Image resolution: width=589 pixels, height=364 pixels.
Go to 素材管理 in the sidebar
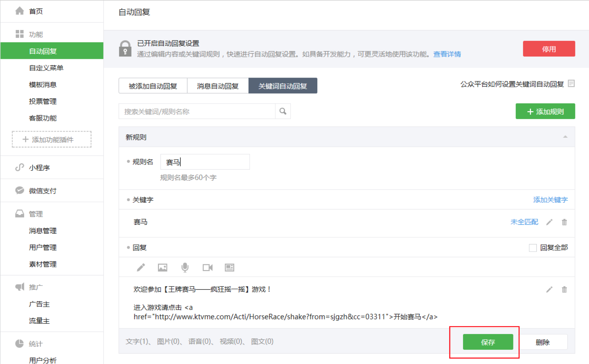click(43, 264)
